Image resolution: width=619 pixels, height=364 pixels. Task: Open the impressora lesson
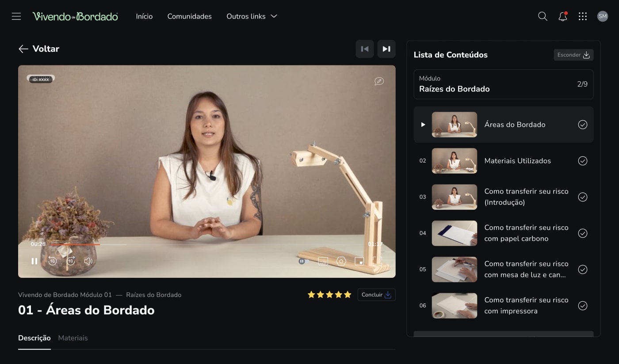(x=504, y=306)
